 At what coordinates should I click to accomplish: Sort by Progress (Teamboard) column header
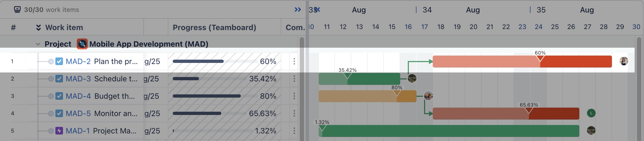coord(214,27)
